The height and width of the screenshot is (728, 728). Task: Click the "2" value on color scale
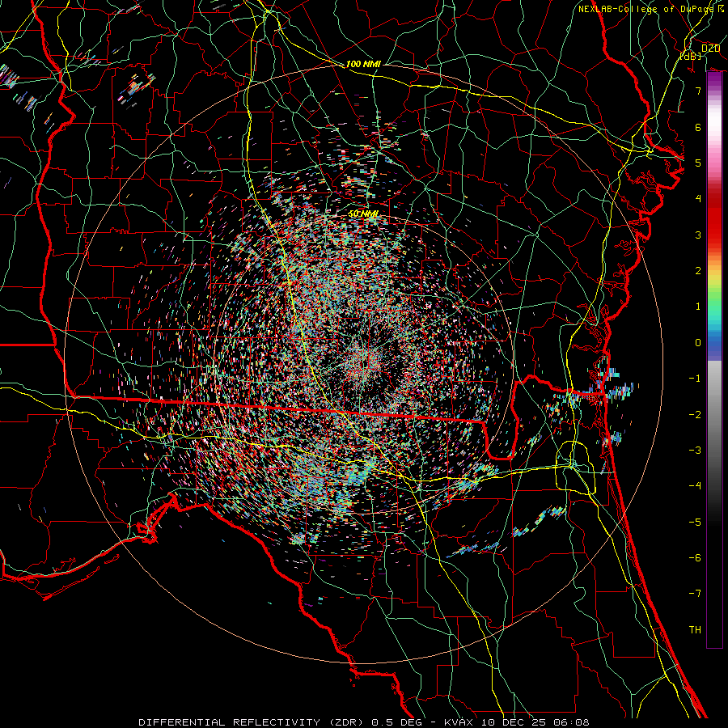pyautogui.click(x=698, y=271)
